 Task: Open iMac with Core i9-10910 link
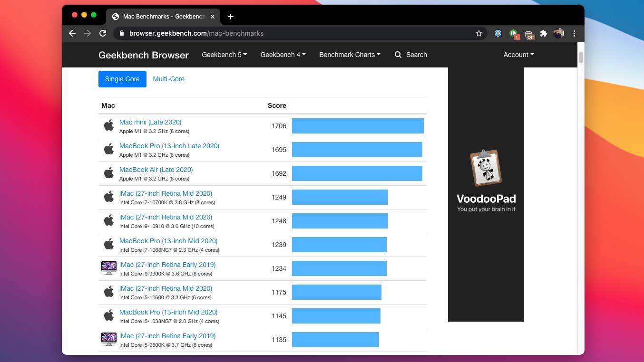pos(166,217)
